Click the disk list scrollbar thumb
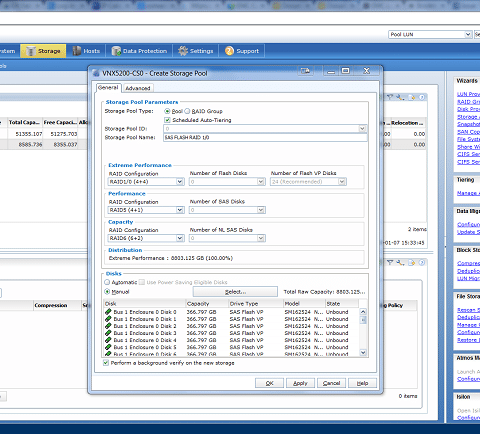This screenshot has width=480, height=434. pyautogui.click(x=363, y=320)
